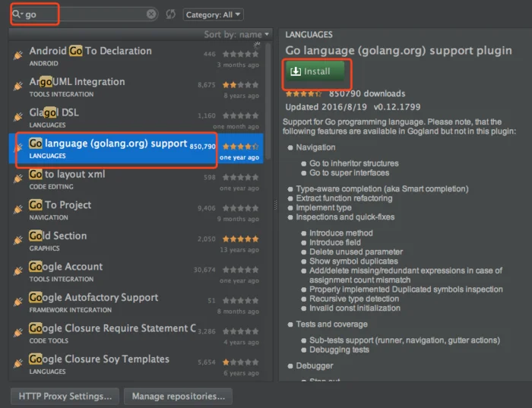This screenshot has height=408, width=532.
Task: Click the plug icon beside Google Account
Action: 18,271
